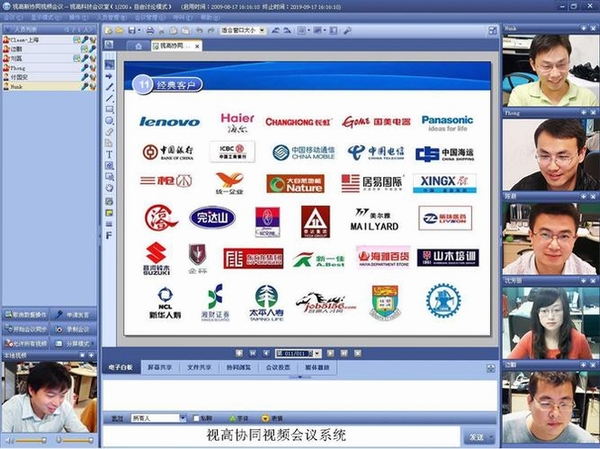Toggle camera icon for user Phong

(x=93, y=68)
